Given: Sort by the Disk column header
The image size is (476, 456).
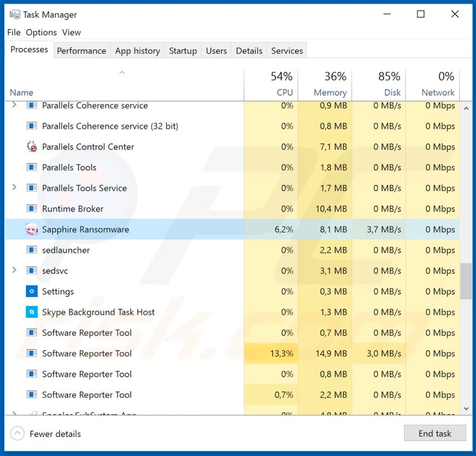Looking at the screenshot, I should tap(378, 84).
